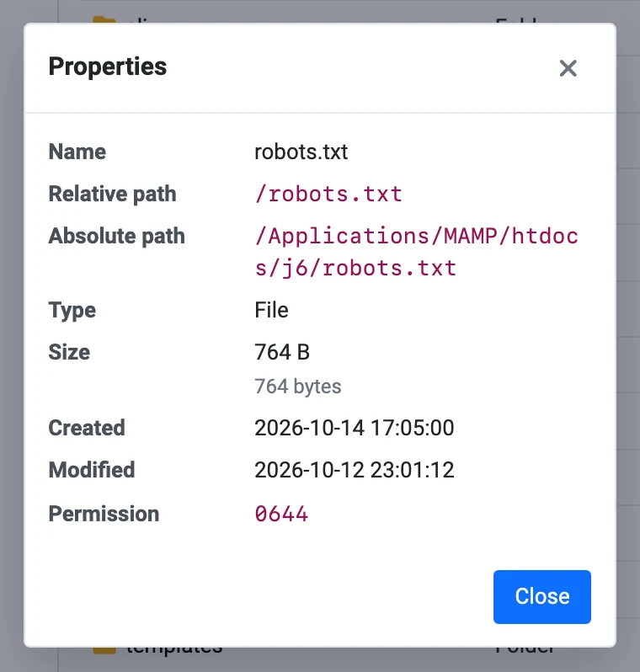Click the Created label
Image resolution: width=640 pixels, height=672 pixels.
point(87,428)
